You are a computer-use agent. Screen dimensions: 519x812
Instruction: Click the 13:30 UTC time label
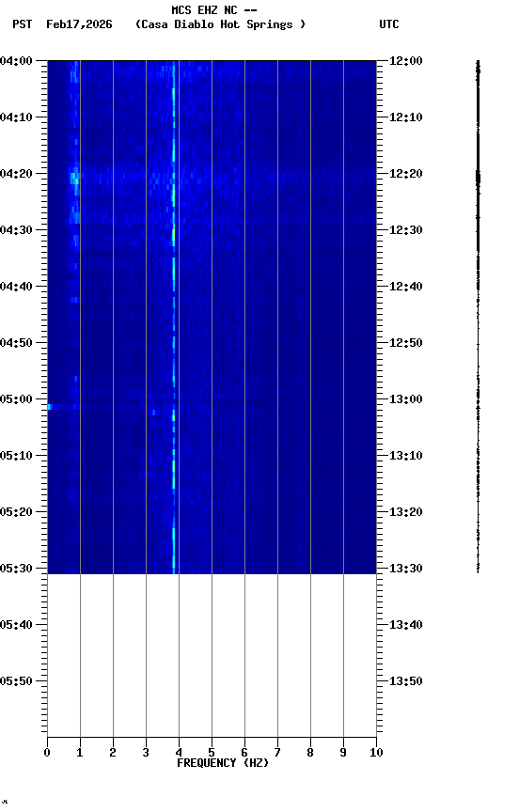click(x=405, y=570)
